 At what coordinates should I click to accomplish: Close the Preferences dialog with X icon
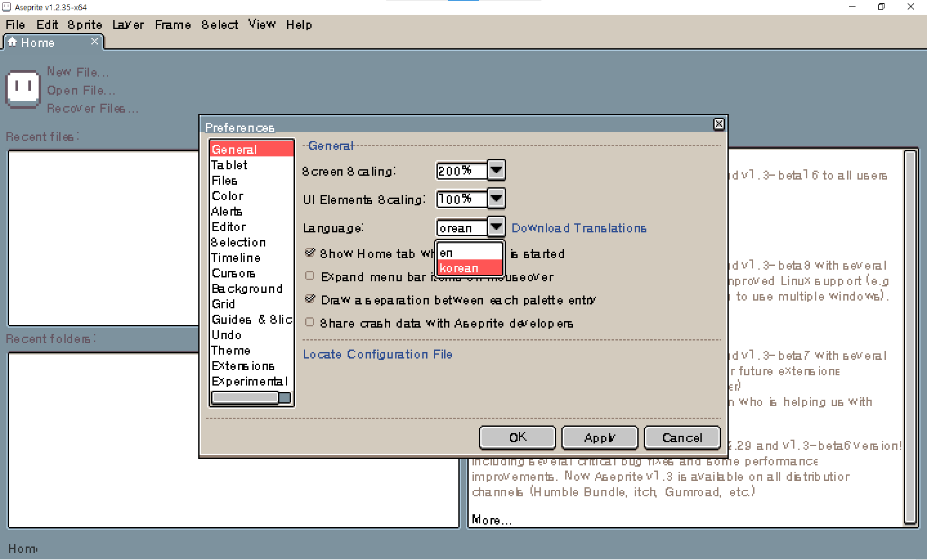[719, 124]
